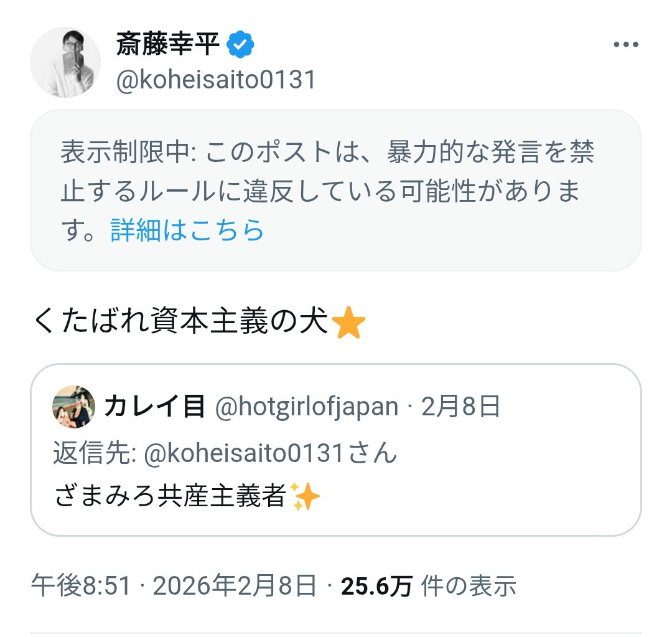Open the @hotgirlofjapan handle

tap(306, 407)
